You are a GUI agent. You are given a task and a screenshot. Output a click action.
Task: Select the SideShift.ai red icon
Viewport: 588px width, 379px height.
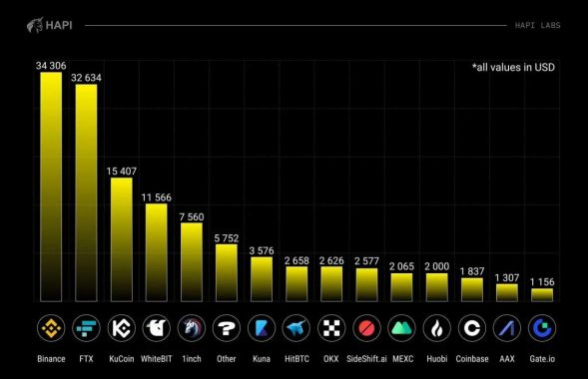366,328
